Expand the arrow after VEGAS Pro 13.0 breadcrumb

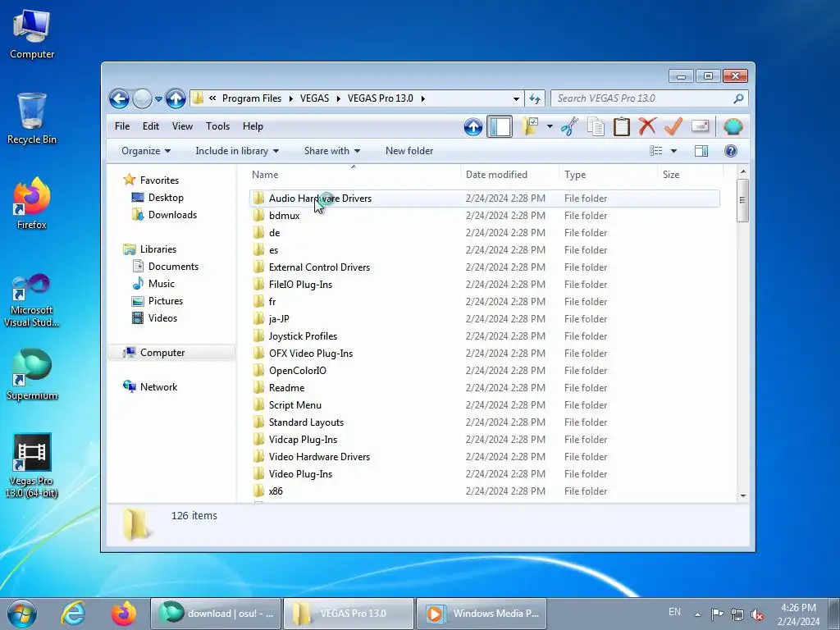[x=423, y=98]
